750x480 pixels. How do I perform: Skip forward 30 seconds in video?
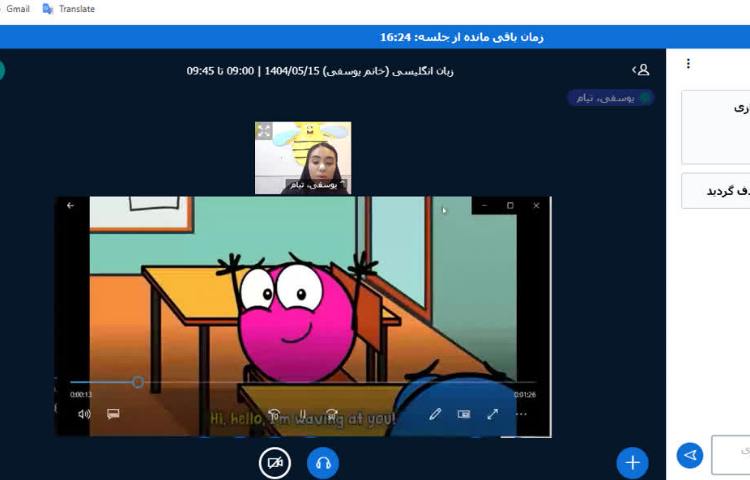(331, 415)
